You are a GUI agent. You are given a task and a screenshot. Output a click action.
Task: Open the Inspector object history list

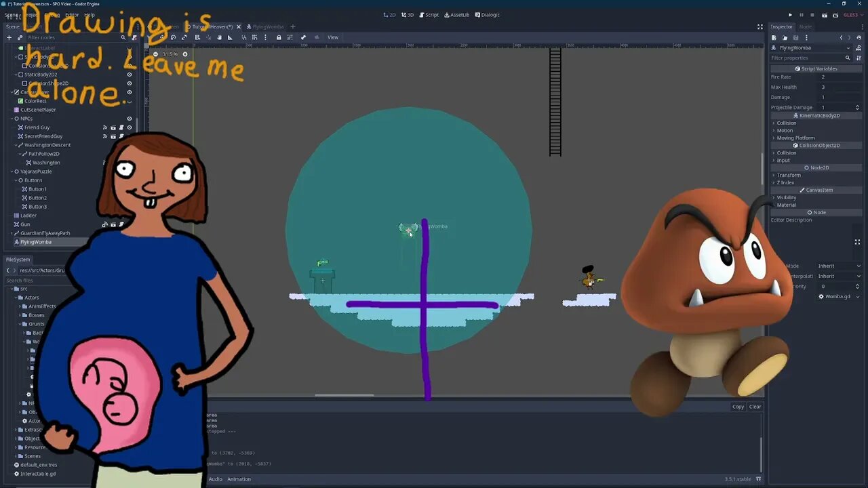(859, 37)
